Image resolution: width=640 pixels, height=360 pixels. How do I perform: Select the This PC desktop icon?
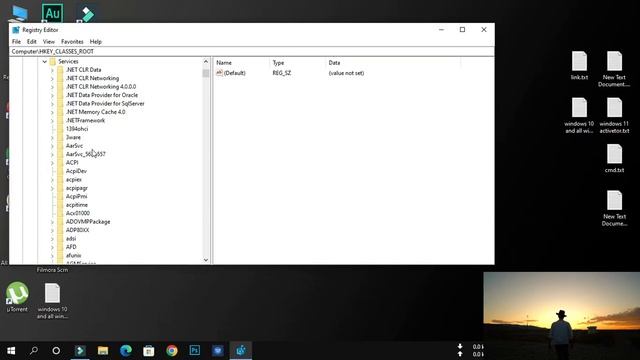coord(18,13)
